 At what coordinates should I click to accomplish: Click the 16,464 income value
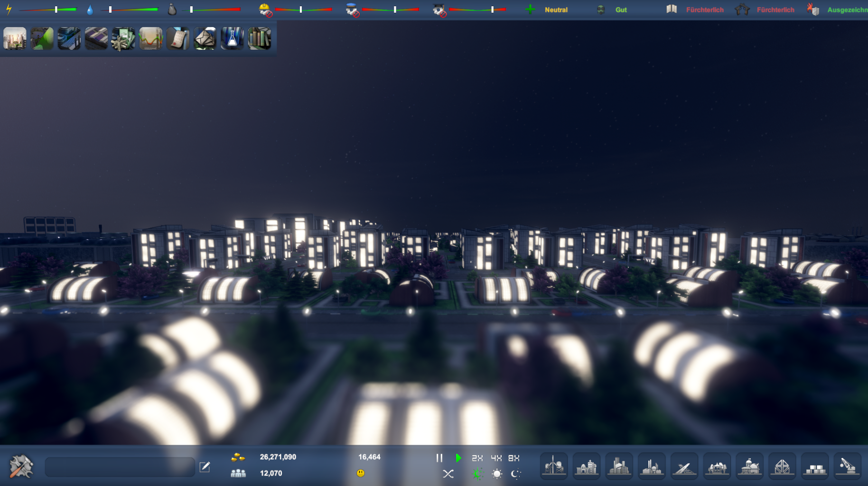coord(369,457)
